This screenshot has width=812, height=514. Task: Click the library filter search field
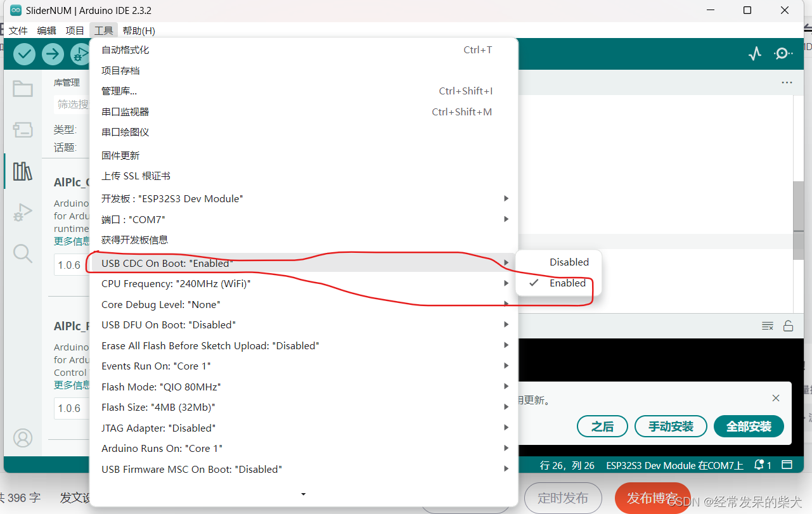(72, 104)
